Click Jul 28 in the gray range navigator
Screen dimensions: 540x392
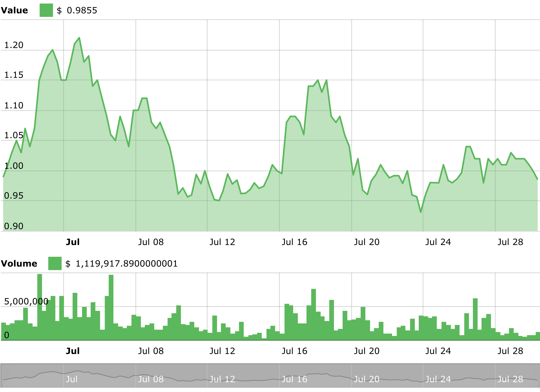point(510,379)
